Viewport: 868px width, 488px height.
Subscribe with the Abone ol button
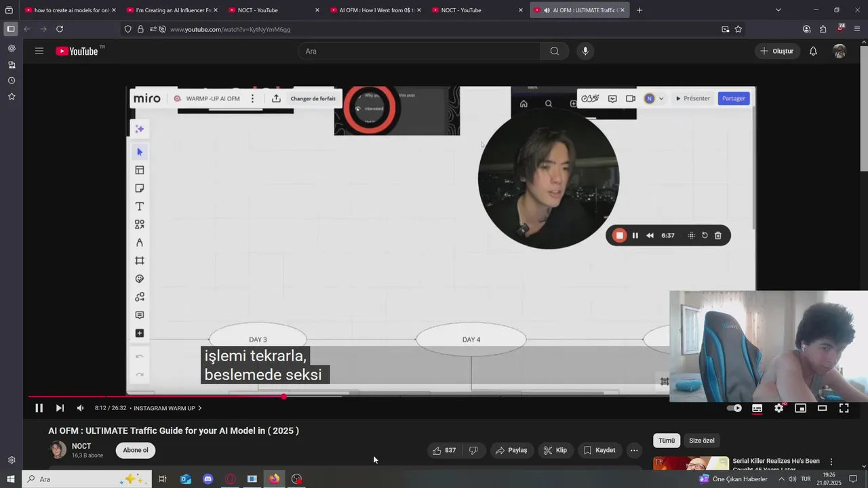(136, 450)
